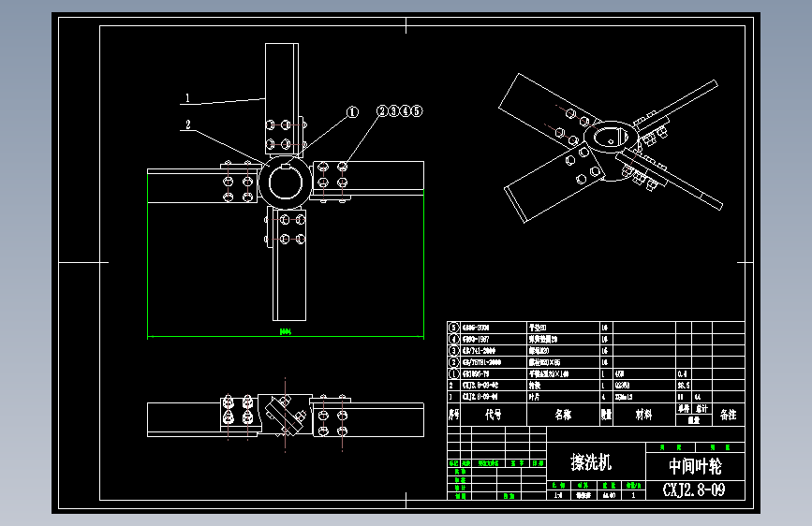Click the 代号 column header
812x526 pixels.
(493, 415)
